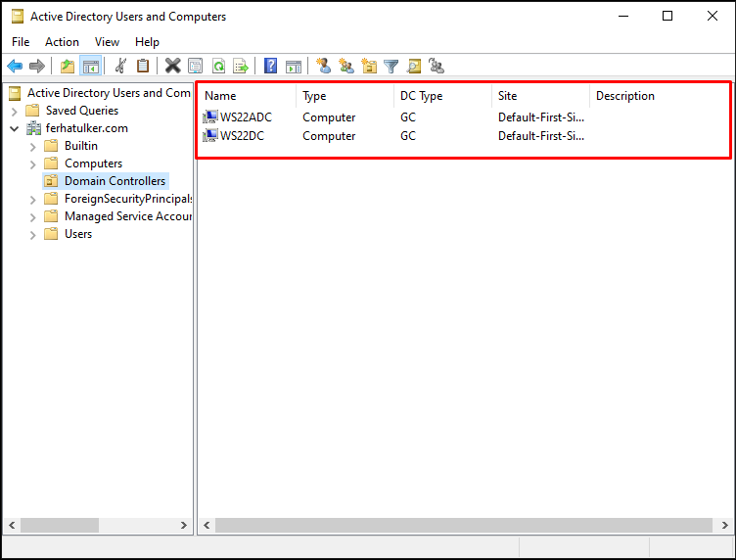Open the Help menu
The height and width of the screenshot is (560, 736).
click(x=147, y=42)
